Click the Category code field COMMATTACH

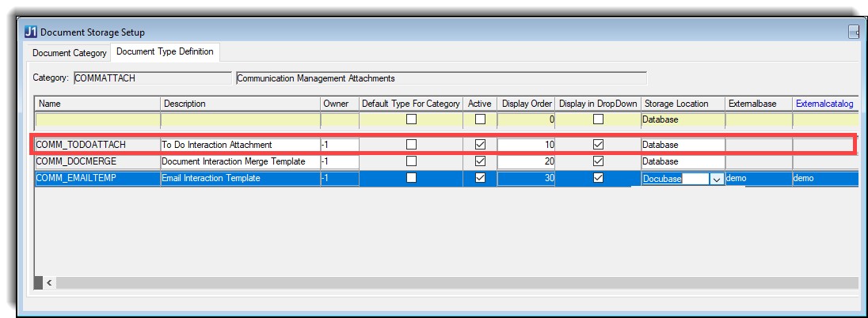point(152,78)
